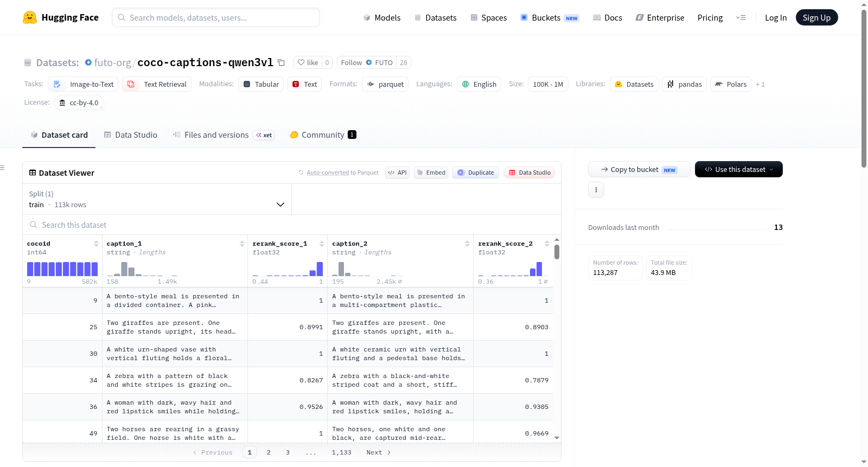Open Enterprise in the navigation bar
868x467 pixels.
[660, 17]
